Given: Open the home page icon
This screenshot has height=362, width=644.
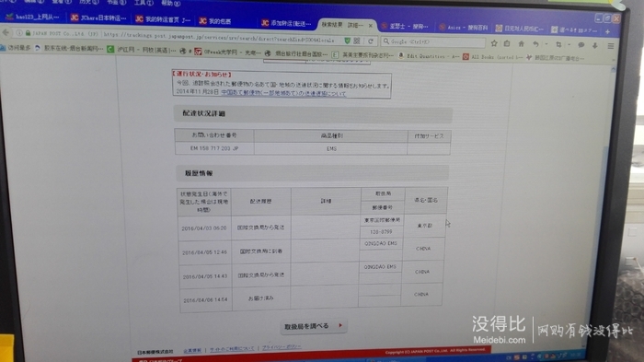Looking at the screenshot, I should pyautogui.click(x=522, y=43).
